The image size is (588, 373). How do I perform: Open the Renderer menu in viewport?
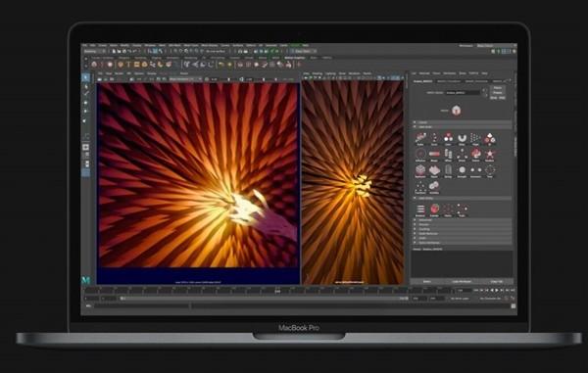(x=354, y=73)
